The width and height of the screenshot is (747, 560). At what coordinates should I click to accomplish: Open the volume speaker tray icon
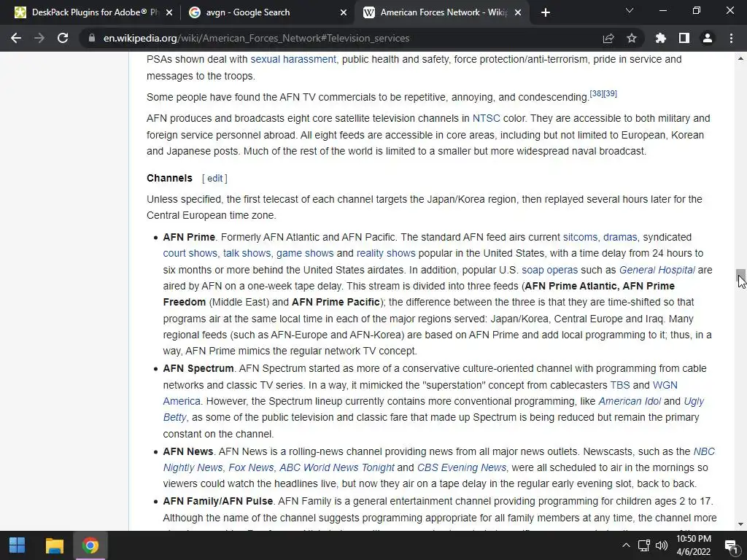tap(661, 545)
